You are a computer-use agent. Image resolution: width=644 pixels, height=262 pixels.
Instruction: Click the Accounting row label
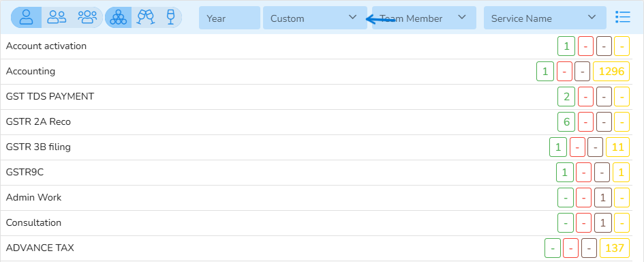(x=31, y=71)
